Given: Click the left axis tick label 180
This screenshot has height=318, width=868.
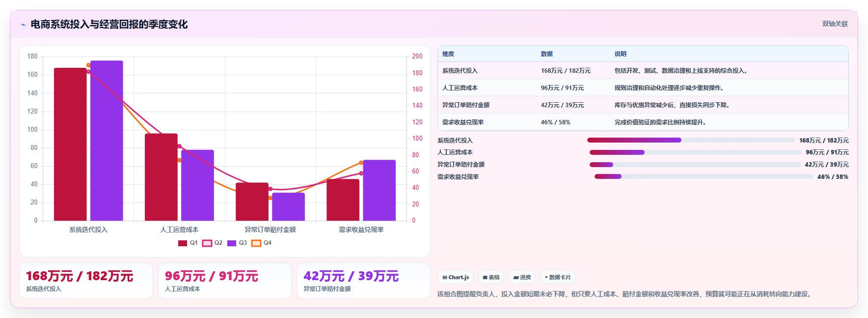Looking at the screenshot, I should [x=32, y=57].
